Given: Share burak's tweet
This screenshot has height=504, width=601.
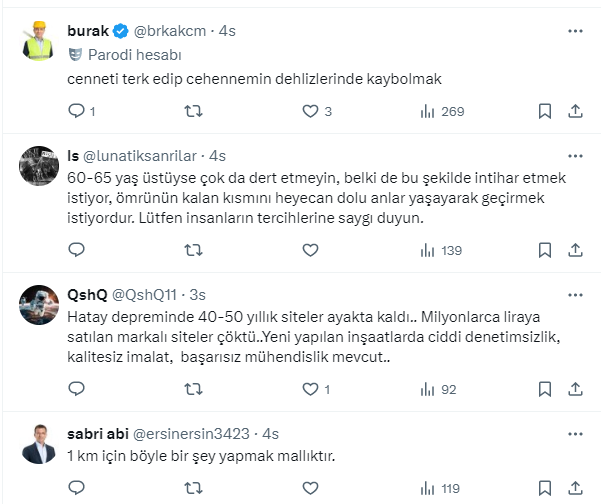Looking at the screenshot, I should tap(575, 111).
